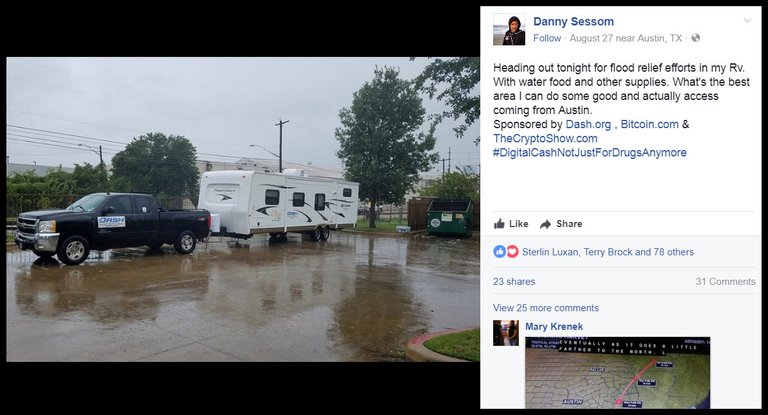This screenshot has width=768, height=415.
Task: Open the Bitcoin.com link
Action: click(x=649, y=124)
